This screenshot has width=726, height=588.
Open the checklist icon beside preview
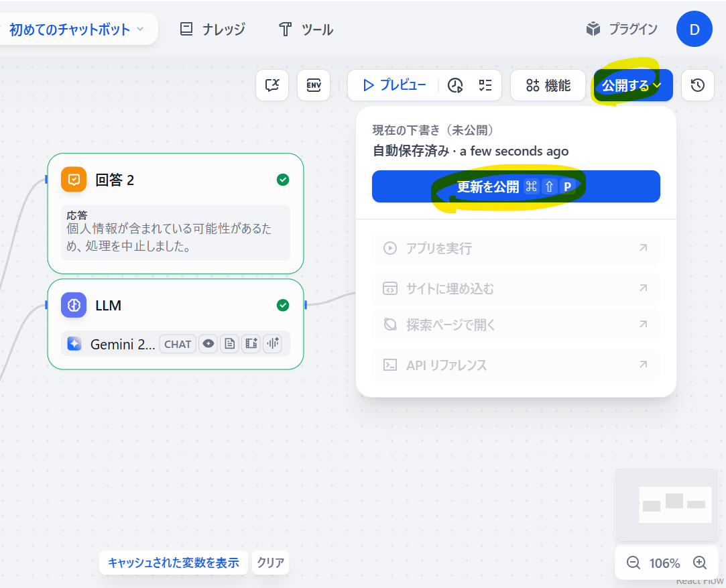485,85
